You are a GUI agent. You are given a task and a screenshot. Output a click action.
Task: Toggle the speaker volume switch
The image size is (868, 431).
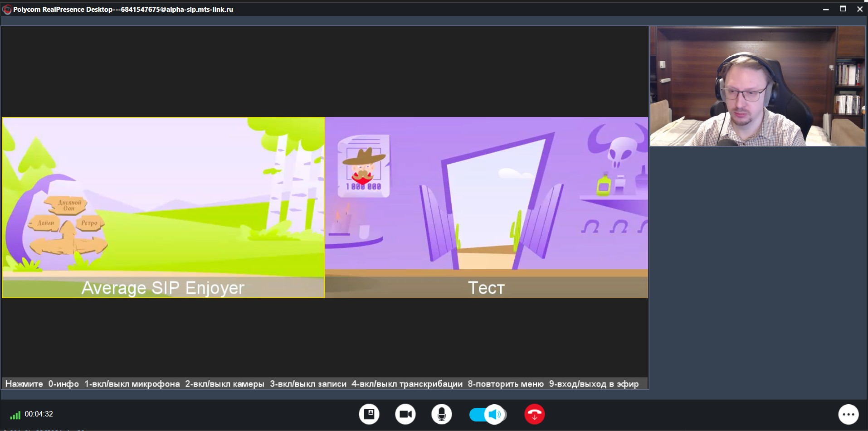pos(488,414)
